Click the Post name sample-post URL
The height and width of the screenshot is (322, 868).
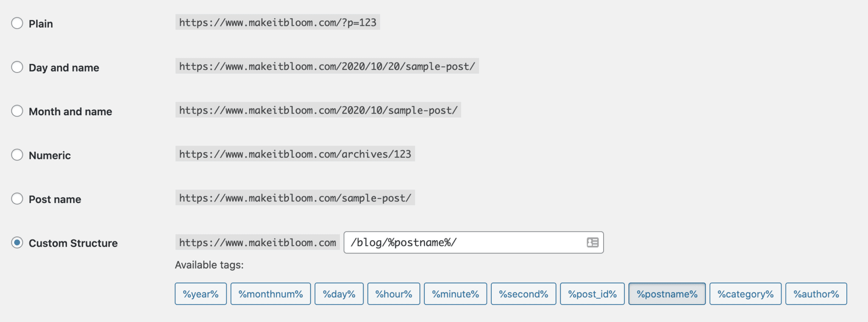[295, 198]
